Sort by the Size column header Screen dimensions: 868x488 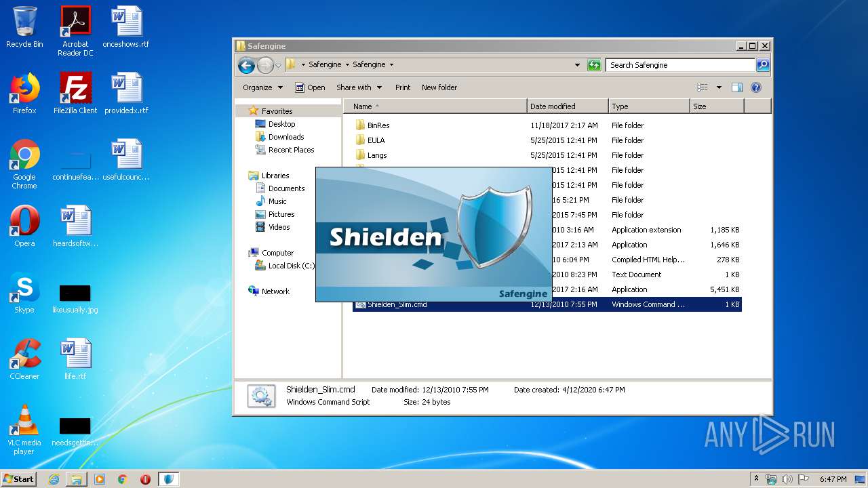[x=717, y=106]
